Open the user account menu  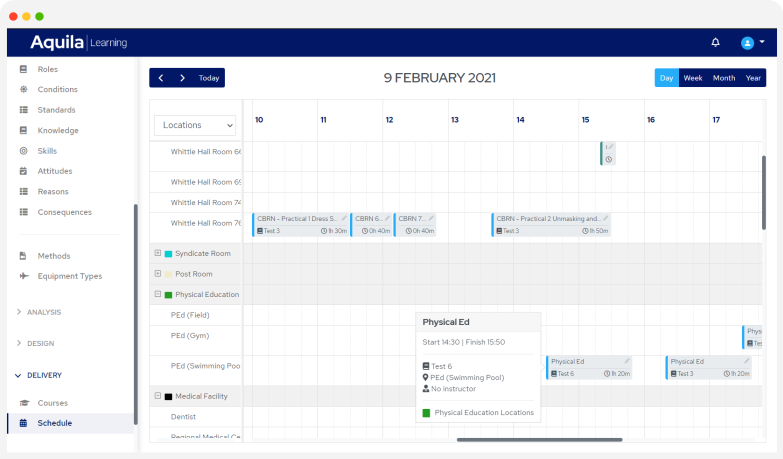(752, 42)
